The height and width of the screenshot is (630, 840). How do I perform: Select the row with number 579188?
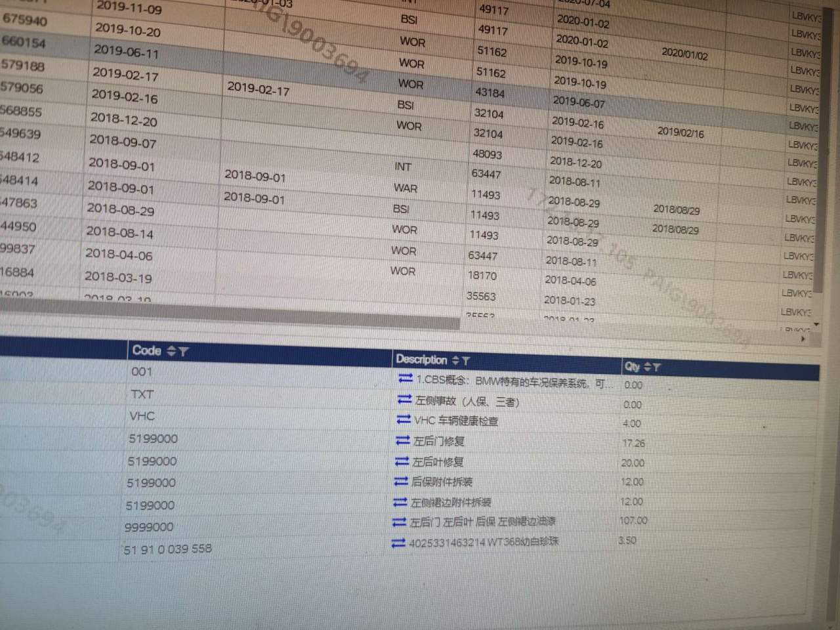pyautogui.click(x=22, y=65)
